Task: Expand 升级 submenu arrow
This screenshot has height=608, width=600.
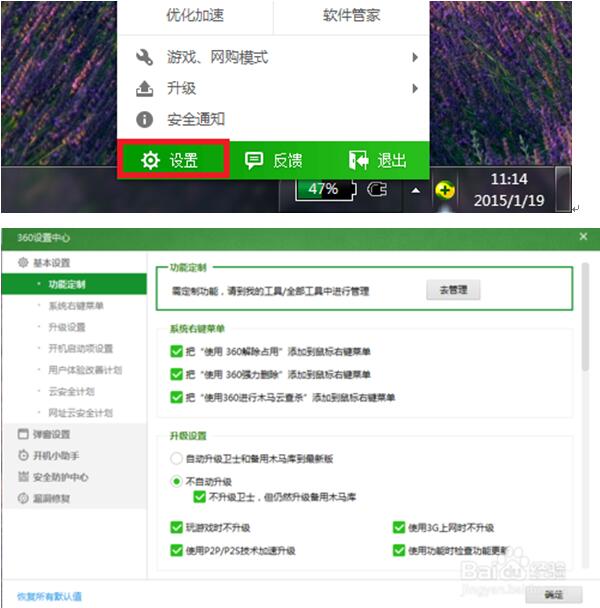Action: pos(415,88)
